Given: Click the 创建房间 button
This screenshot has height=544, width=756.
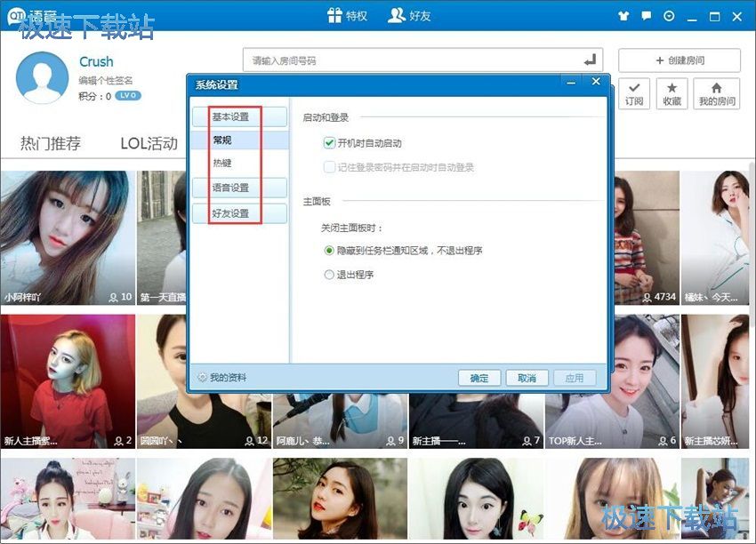Looking at the screenshot, I should (680, 60).
